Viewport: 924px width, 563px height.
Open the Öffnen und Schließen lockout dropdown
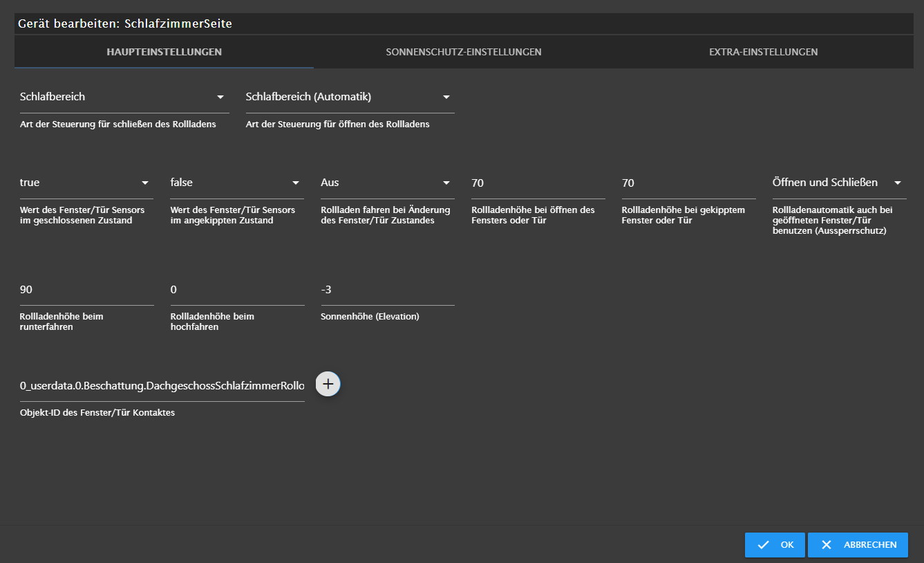tap(838, 183)
